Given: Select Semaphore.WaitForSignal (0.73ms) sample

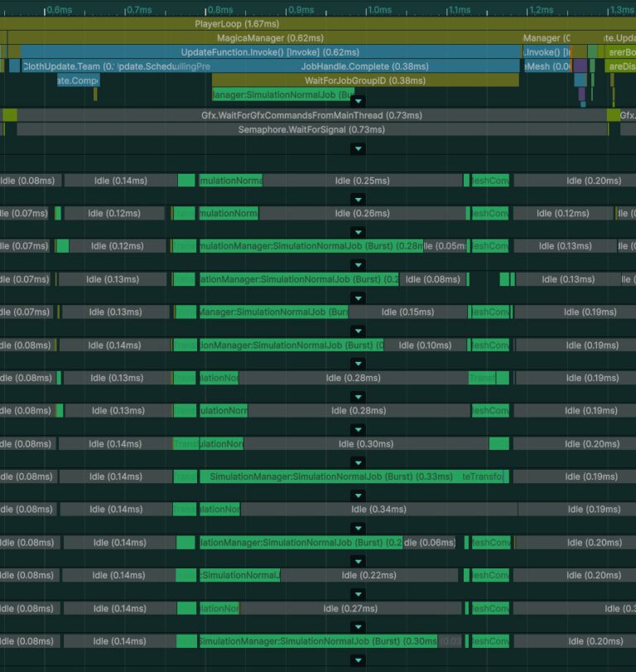Looking at the screenshot, I should [312, 129].
